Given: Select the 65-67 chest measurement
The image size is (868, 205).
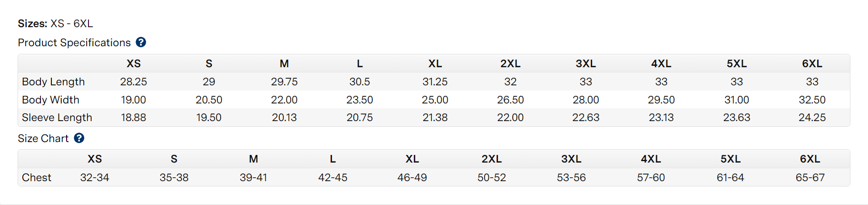Looking at the screenshot, I should 810,177.
